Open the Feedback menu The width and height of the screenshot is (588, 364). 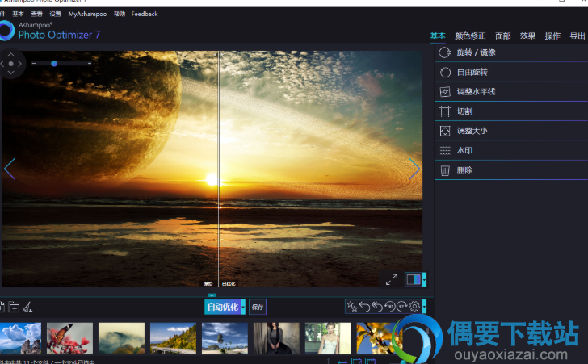coord(145,14)
